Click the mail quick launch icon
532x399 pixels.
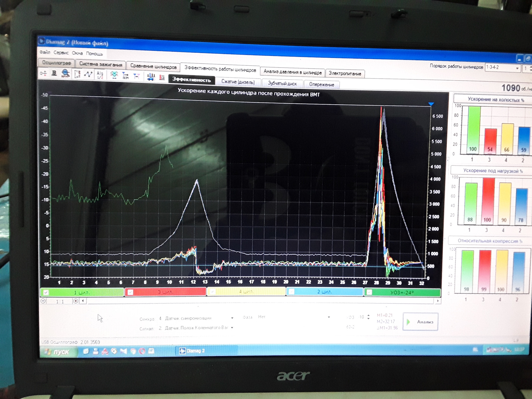coord(123,351)
